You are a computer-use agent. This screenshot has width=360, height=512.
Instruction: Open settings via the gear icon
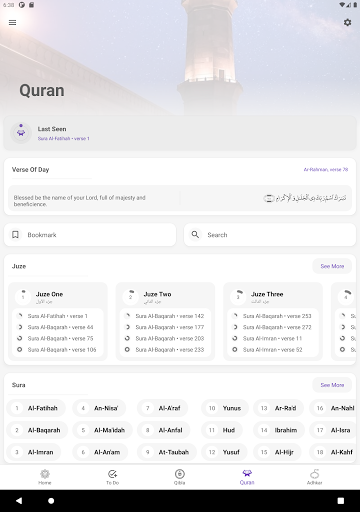pos(347,22)
